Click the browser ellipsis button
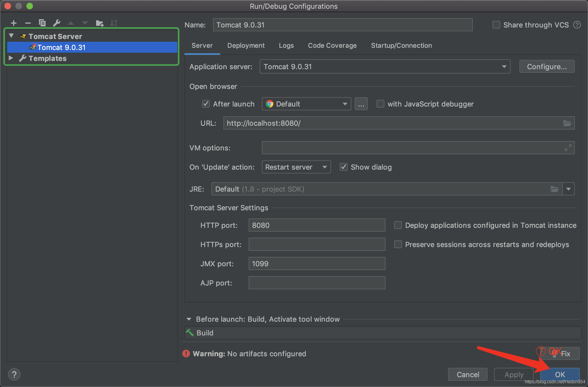The width and height of the screenshot is (588, 387). 361,104
